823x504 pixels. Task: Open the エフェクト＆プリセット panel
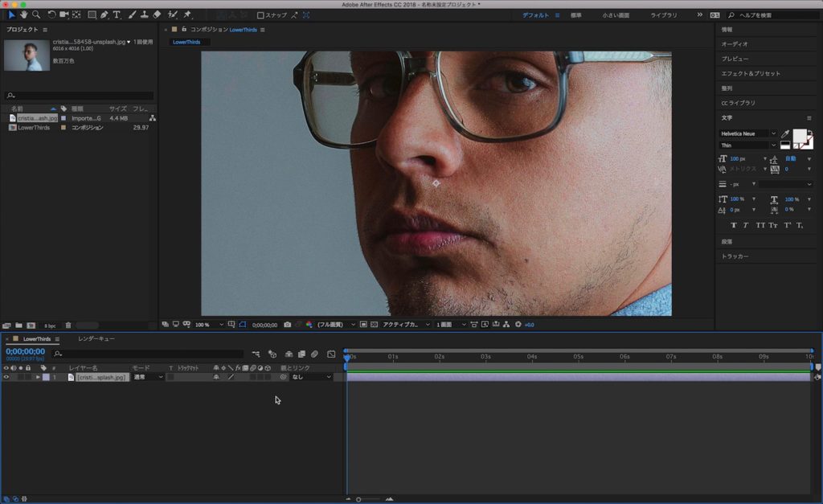751,73
